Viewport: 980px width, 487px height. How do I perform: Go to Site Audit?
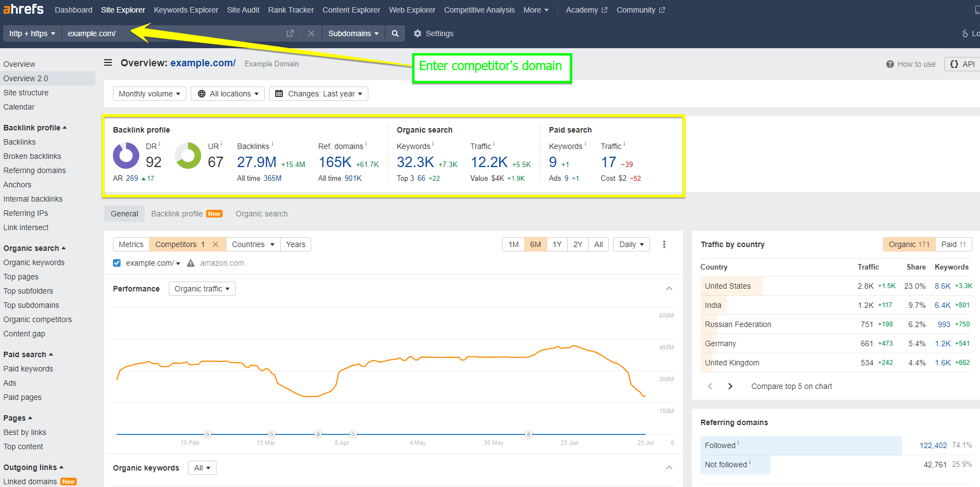tap(243, 10)
